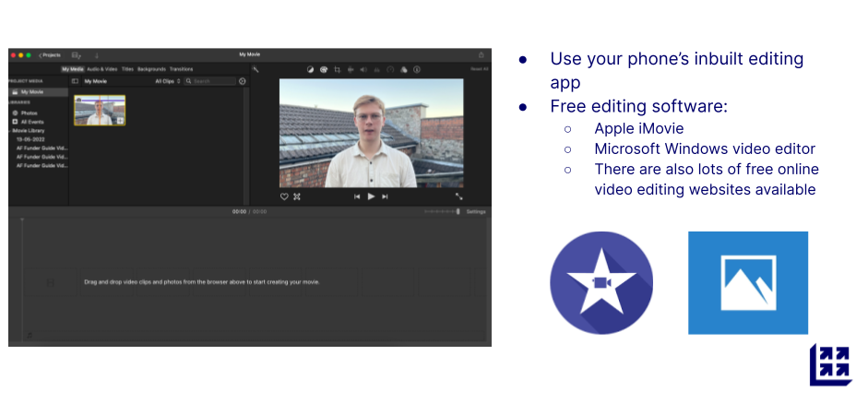
Task: Open the volume speaker tool
Action: [x=363, y=70]
